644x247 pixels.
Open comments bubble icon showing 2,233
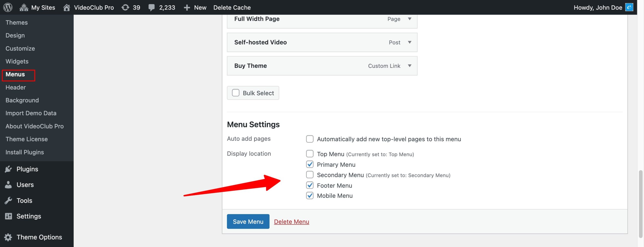[151, 8]
